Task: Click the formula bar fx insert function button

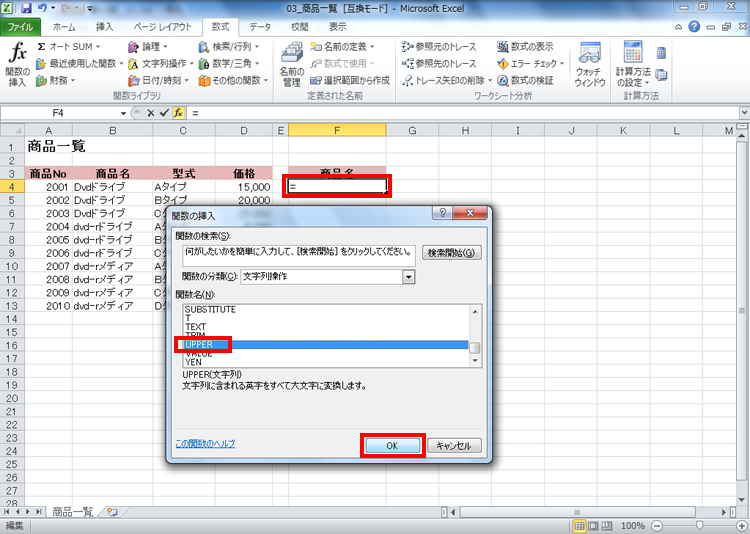Action: click(178, 113)
